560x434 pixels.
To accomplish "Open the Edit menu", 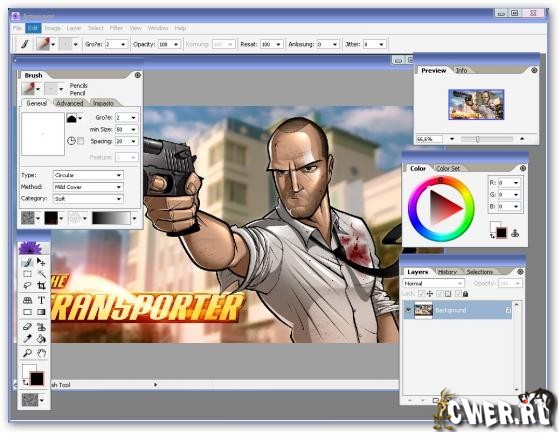I will [x=33, y=28].
